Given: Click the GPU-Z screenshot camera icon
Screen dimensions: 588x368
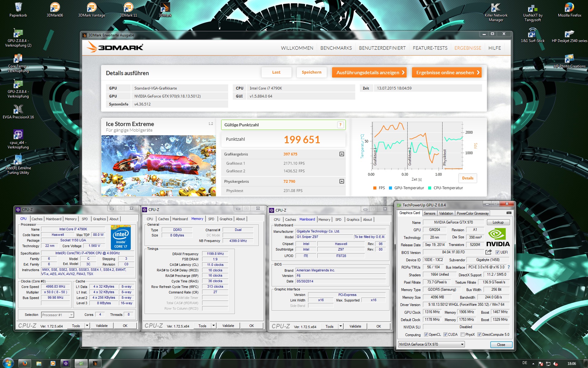Looking at the screenshot, I should [509, 213].
